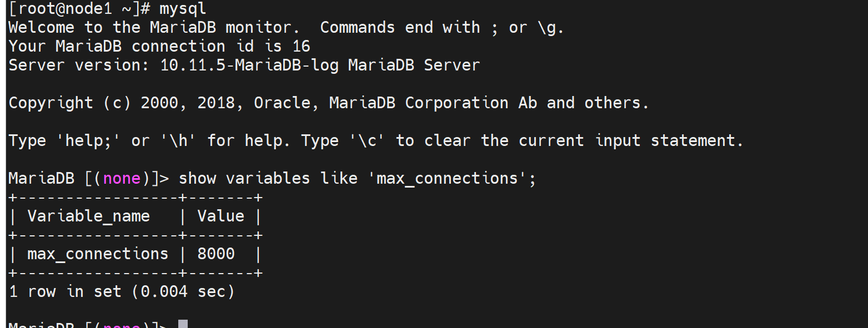Click the Value column header

click(220, 216)
